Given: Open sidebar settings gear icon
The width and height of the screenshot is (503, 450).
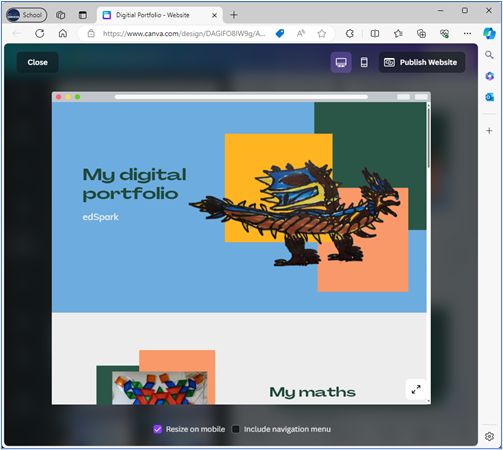Looking at the screenshot, I should 489,436.
